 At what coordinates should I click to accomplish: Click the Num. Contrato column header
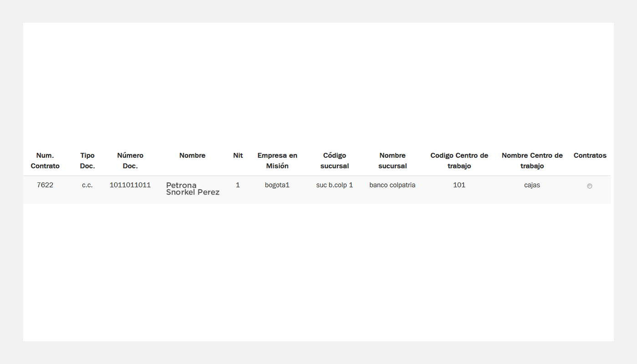click(45, 161)
